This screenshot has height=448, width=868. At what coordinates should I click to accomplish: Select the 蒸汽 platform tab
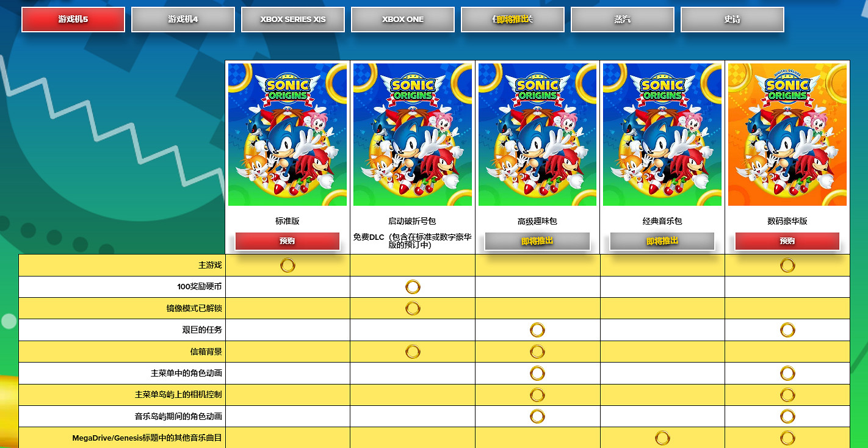coord(623,20)
